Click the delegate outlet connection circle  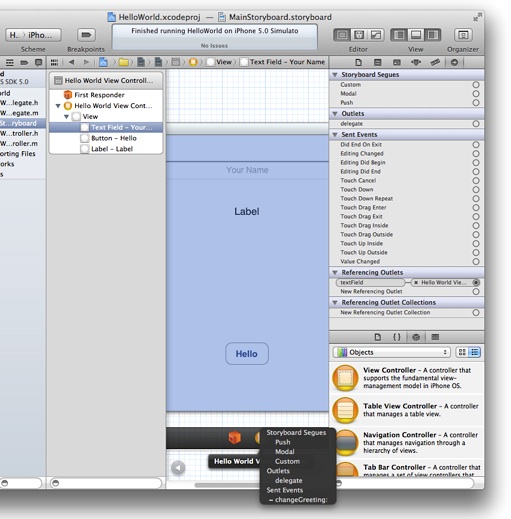click(x=476, y=124)
